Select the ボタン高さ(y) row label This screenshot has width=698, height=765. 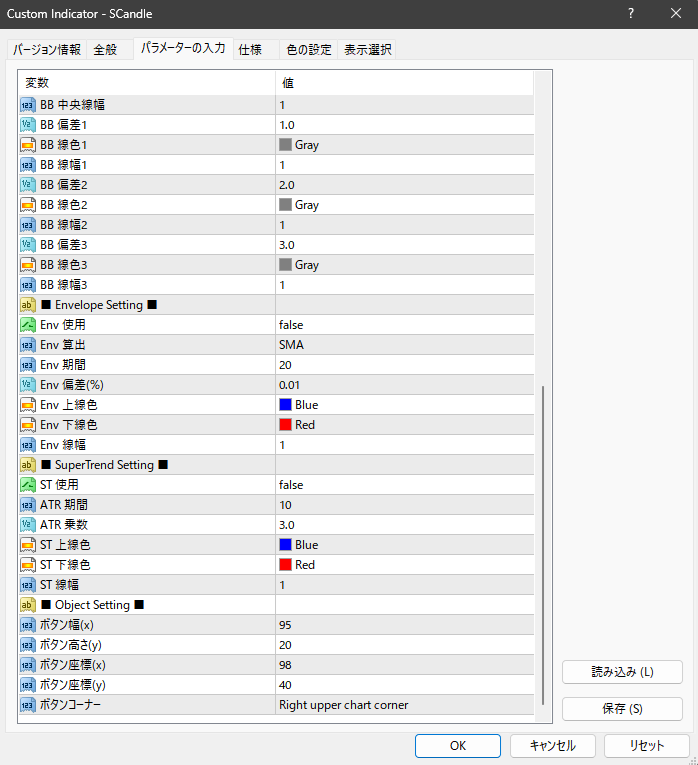(x=71, y=645)
